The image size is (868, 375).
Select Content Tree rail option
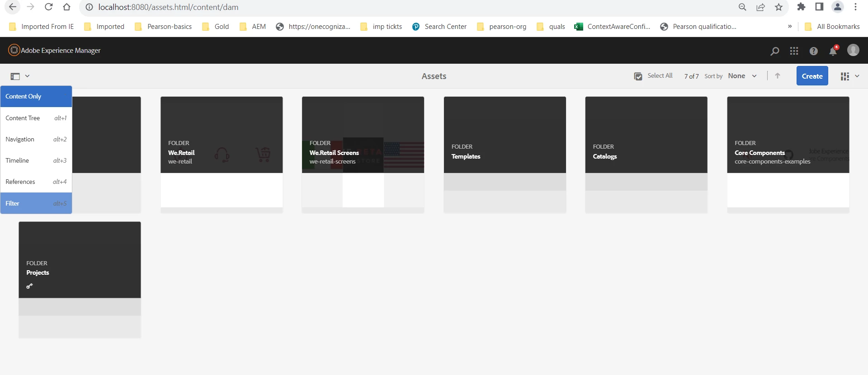point(36,118)
